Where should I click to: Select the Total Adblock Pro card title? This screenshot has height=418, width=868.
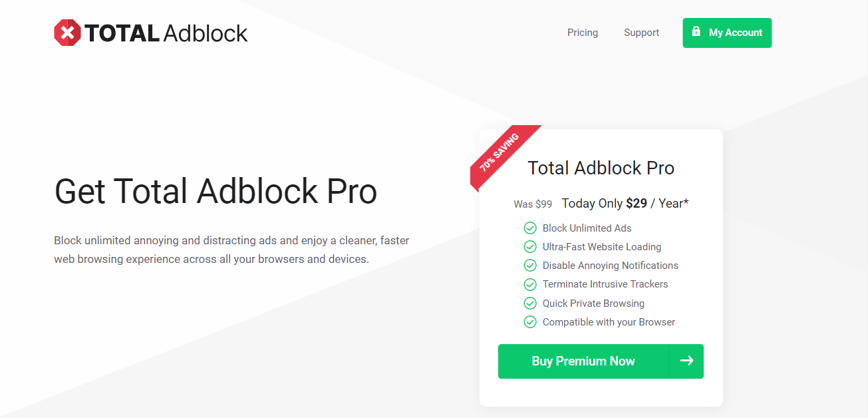600,168
